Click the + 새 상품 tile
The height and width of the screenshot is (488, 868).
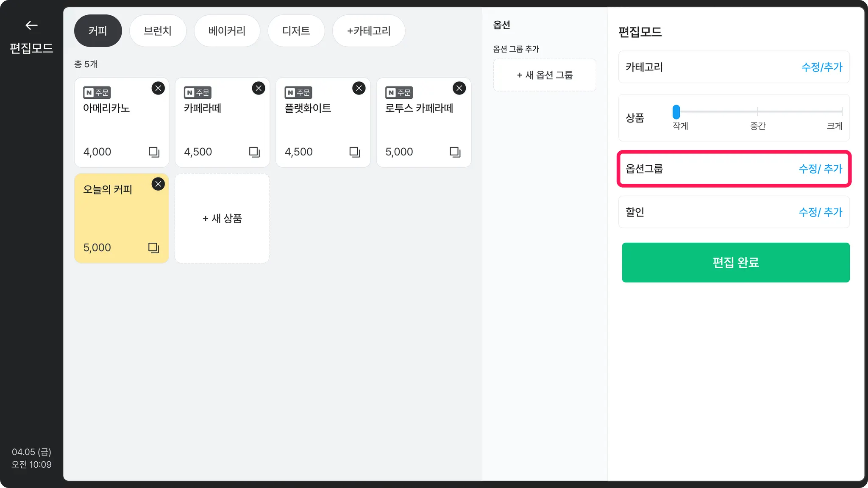(222, 218)
